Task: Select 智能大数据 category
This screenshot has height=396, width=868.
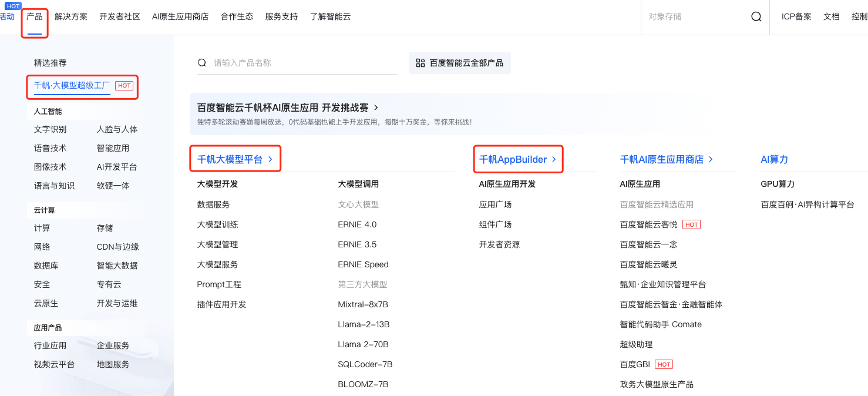Action: tap(117, 266)
